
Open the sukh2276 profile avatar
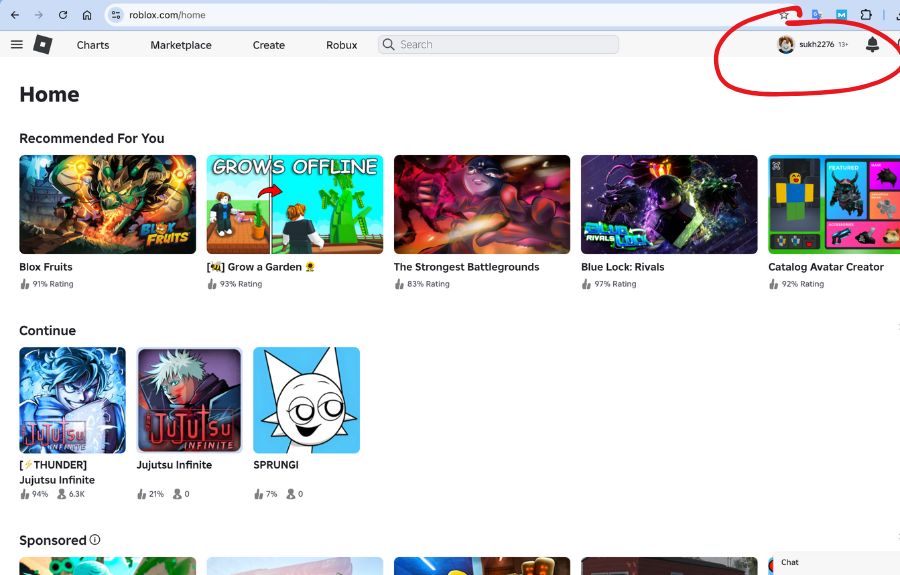(785, 44)
